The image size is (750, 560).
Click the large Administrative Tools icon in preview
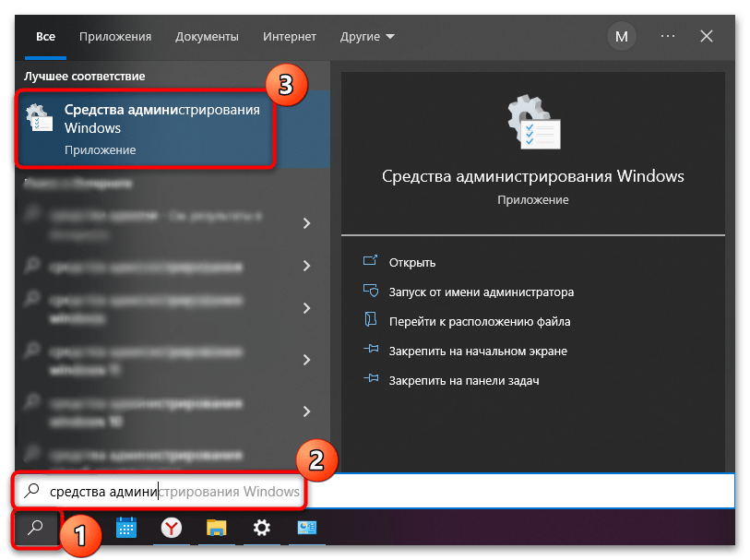click(533, 124)
